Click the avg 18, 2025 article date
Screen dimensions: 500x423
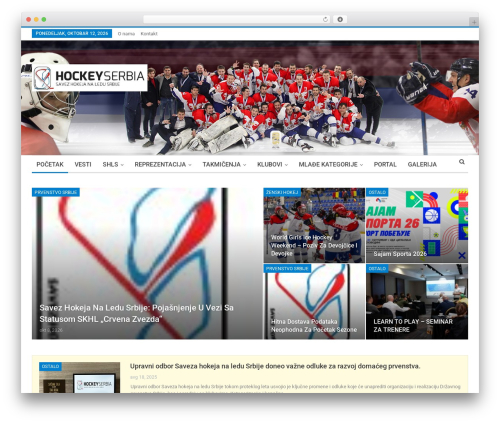click(143, 377)
